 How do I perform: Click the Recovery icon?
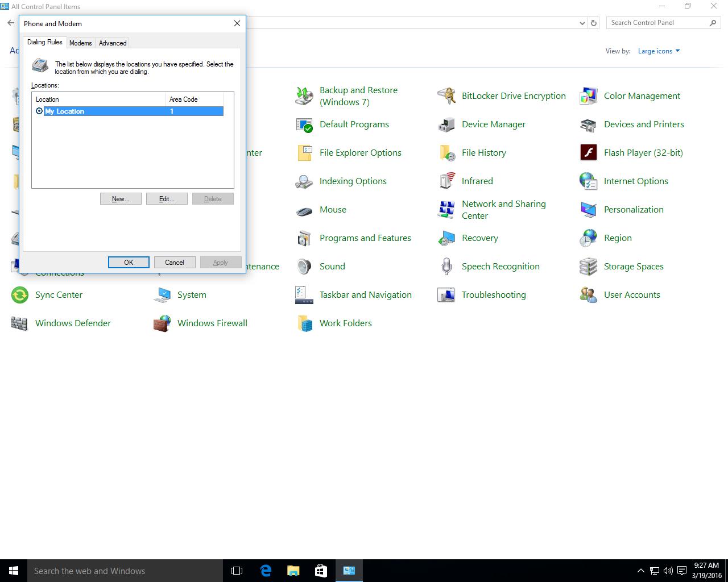(x=446, y=238)
